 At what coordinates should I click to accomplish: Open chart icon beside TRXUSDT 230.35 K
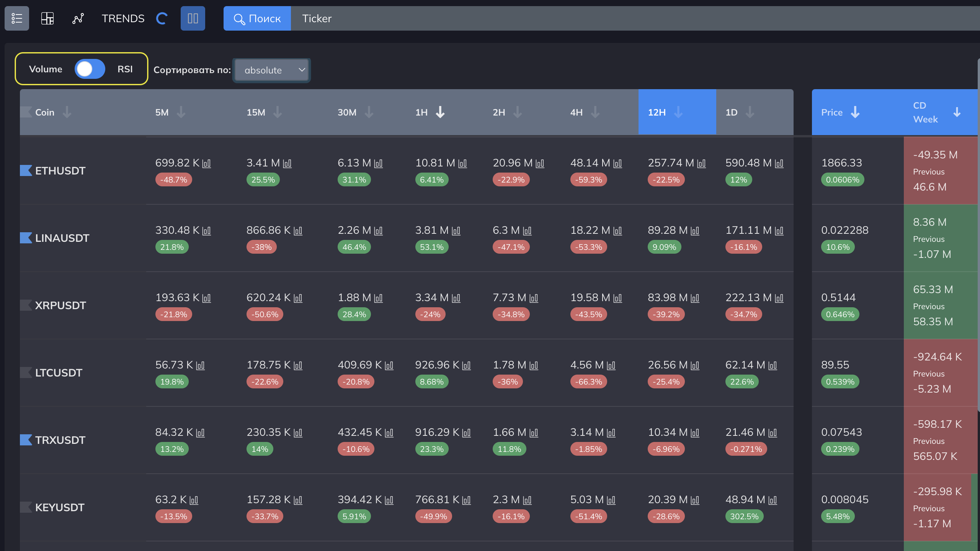click(298, 433)
